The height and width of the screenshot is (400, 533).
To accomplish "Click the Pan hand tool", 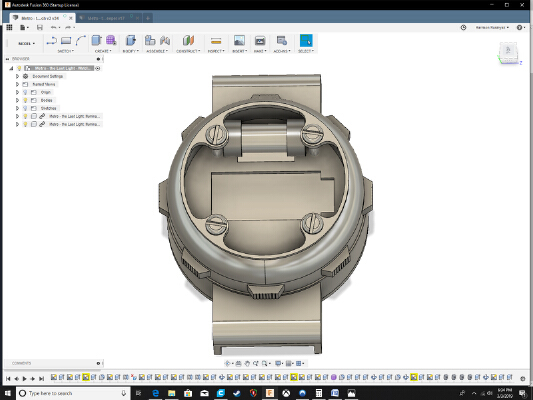I will click(247, 364).
